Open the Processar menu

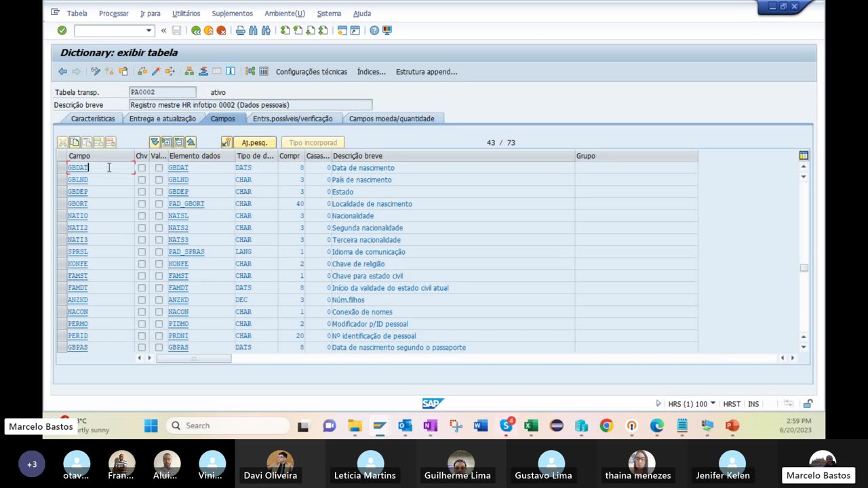click(x=113, y=14)
